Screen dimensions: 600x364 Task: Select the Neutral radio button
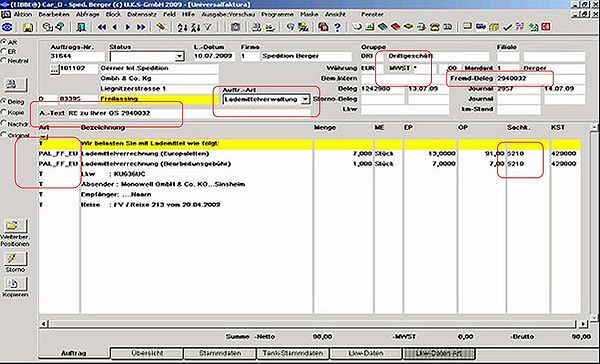coord(4,60)
